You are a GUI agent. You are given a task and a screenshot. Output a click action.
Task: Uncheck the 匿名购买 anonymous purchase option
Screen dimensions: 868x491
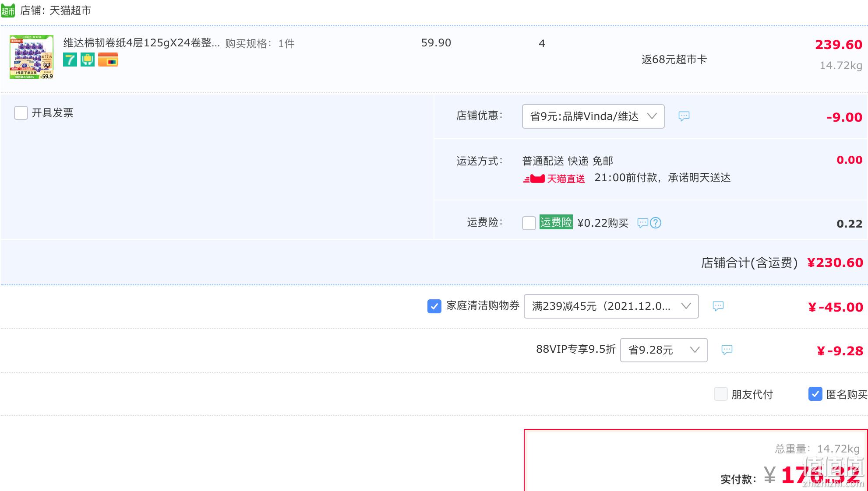[815, 394]
